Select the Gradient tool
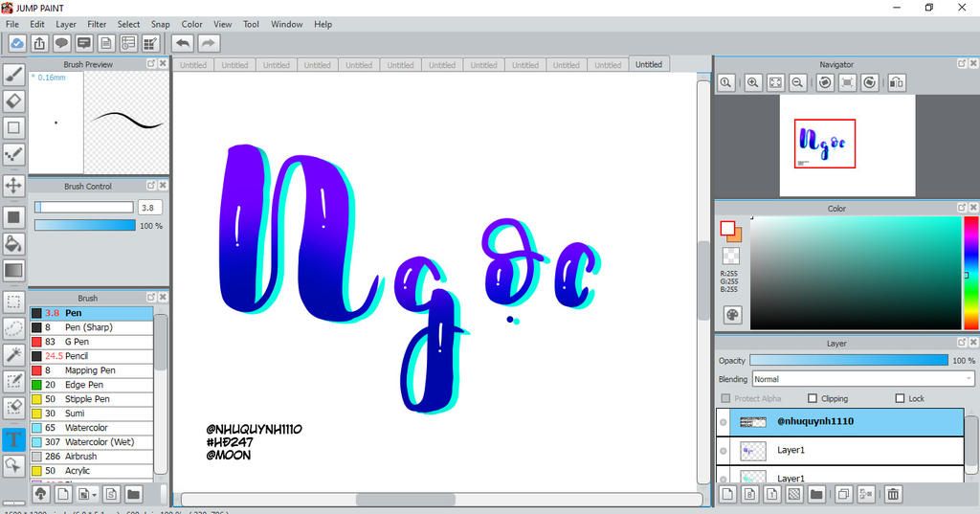The width and height of the screenshot is (980, 514). click(x=13, y=270)
